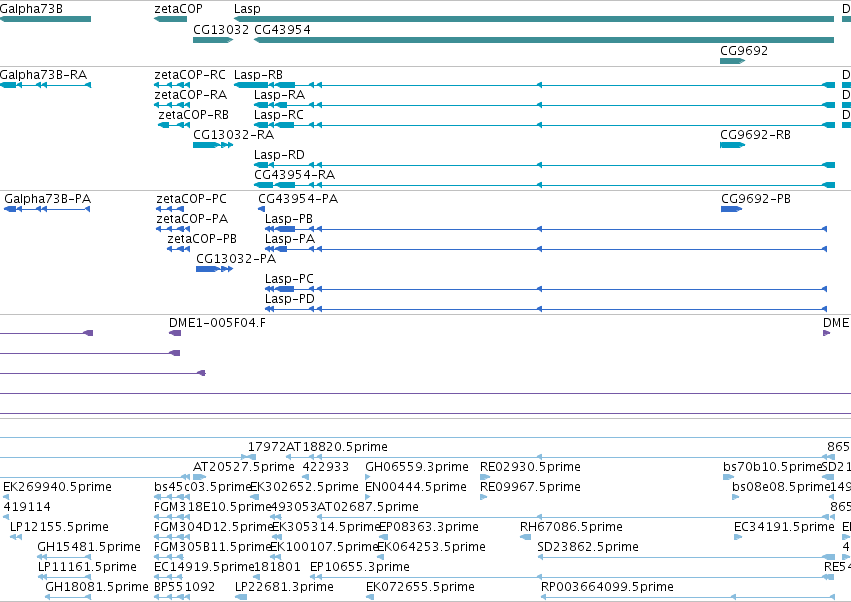Select the LP22681.3prime EST label
The height and width of the screenshot is (602, 851).
(284, 587)
